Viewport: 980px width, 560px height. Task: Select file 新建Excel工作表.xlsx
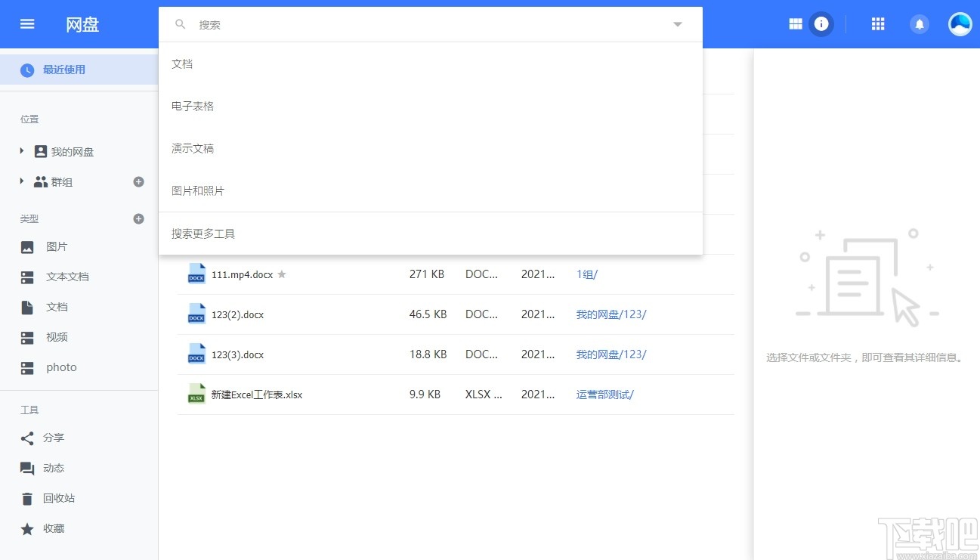tap(257, 394)
